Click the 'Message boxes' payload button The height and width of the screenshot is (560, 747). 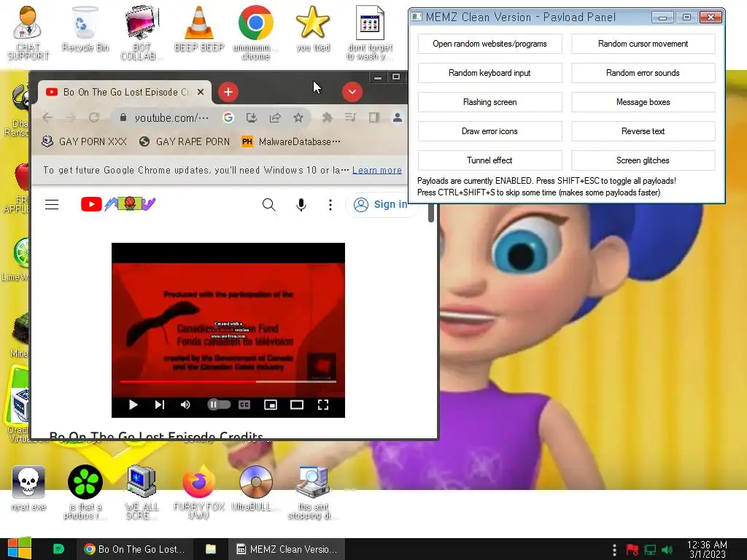click(643, 102)
